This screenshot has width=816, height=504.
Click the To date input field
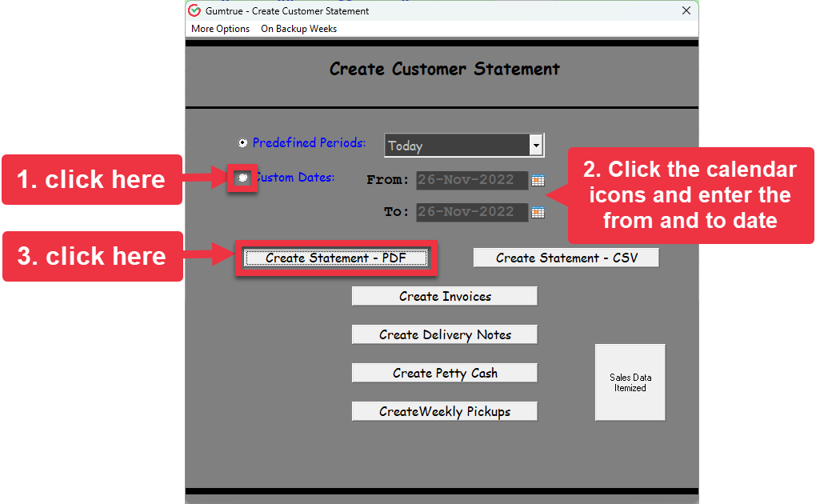tap(472, 212)
